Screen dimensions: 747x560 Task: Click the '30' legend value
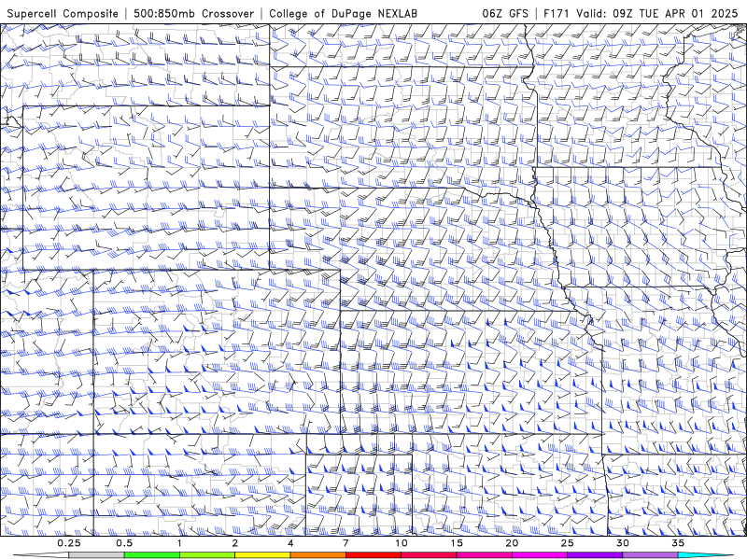pyautogui.click(x=622, y=543)
